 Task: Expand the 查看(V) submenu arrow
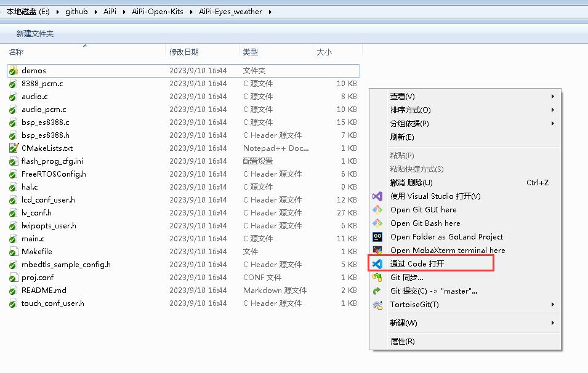coord(553,97)
